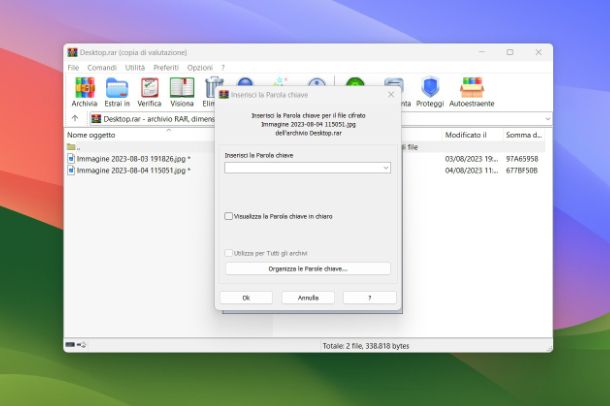Go up one folder with the arrow
The image size is (610, 406).
click(75, 118)
